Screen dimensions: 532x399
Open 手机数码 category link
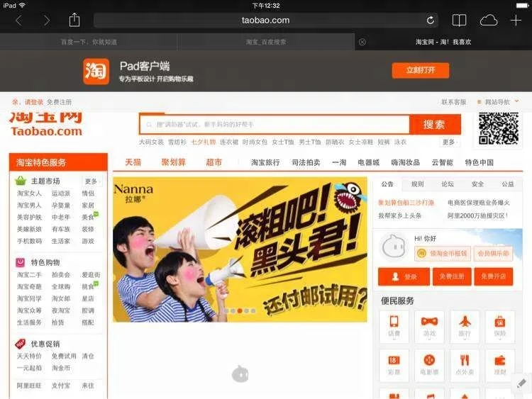tap(29, 242)
